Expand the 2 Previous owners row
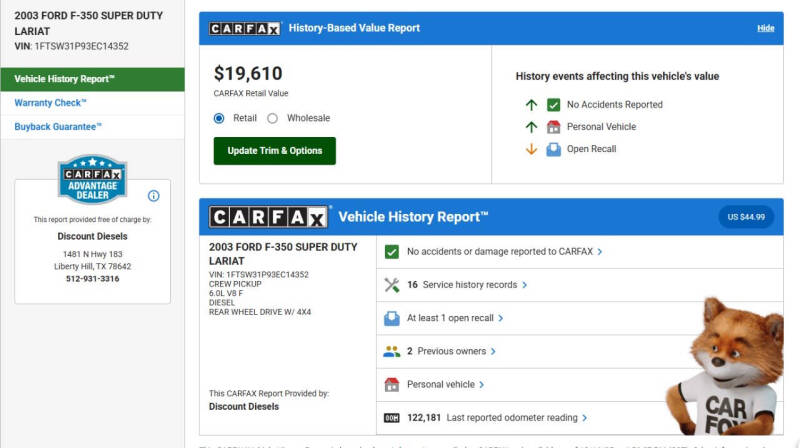800x448 pixels. (x=450, y=351)
